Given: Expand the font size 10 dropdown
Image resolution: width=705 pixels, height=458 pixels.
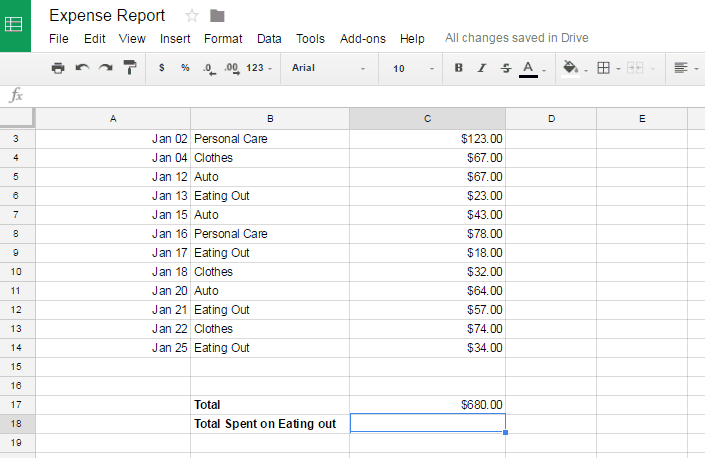Looking at the screenshot, I should (x=413, y=69).
